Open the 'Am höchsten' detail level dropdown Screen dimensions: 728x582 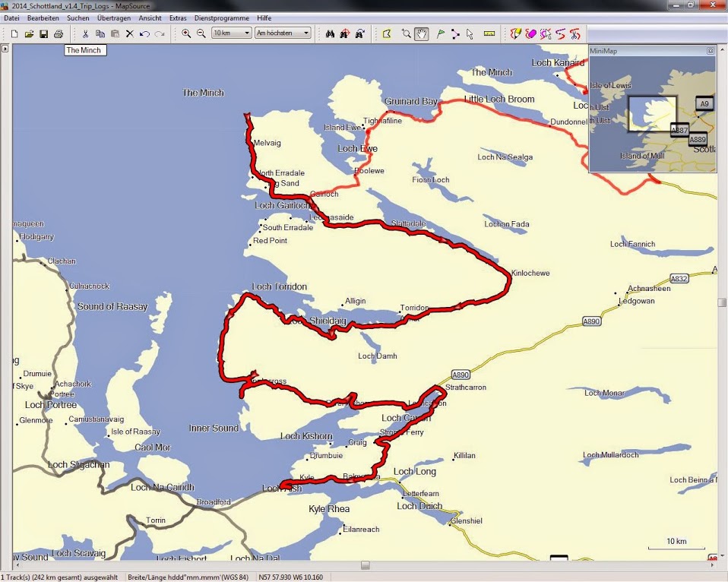(x=283, y=33)
